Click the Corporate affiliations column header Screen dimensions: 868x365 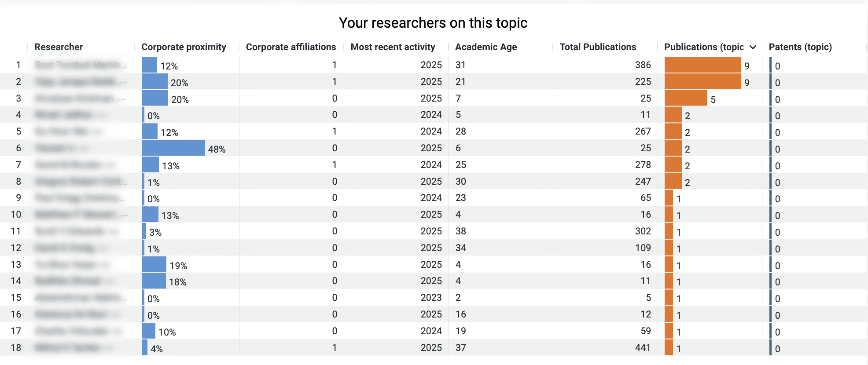click(291, 47)
